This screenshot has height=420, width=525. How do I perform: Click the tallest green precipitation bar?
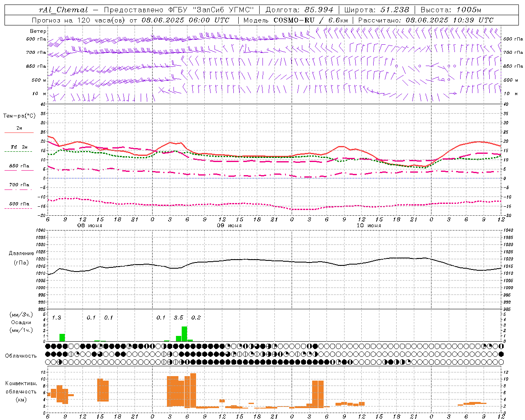[x=185, y=334]
